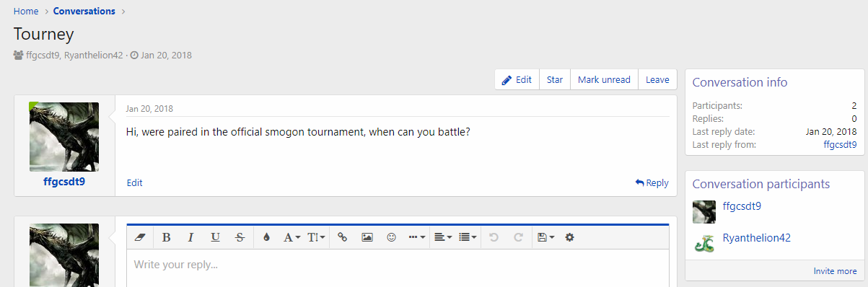
Task: Click the eraser remove-formatting icon
Action: pyautogui.click(x=140, y=237)
